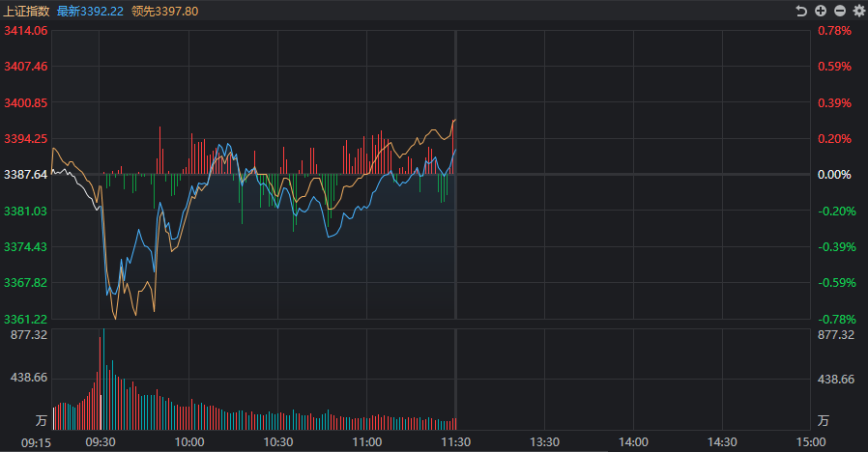The height and width of the screenshot is (452, 868).
Task: Click the 0.00% baseline percentage label
Action: (x=835, y=175)
